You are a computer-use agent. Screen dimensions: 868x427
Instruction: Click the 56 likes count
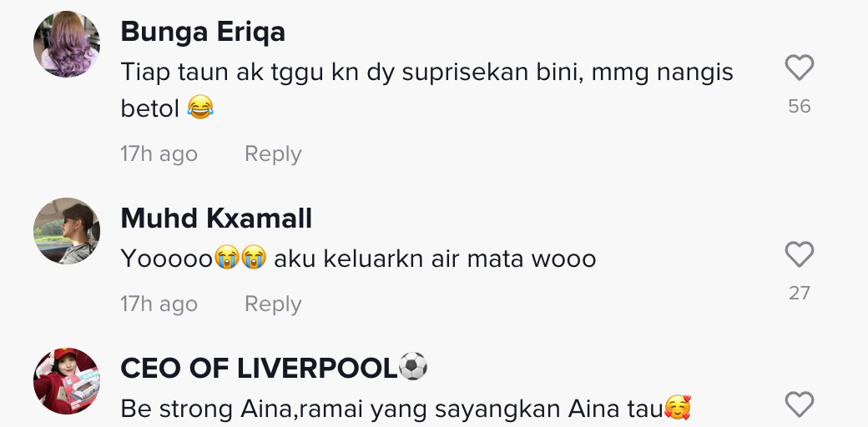click(x=800, y=106)
